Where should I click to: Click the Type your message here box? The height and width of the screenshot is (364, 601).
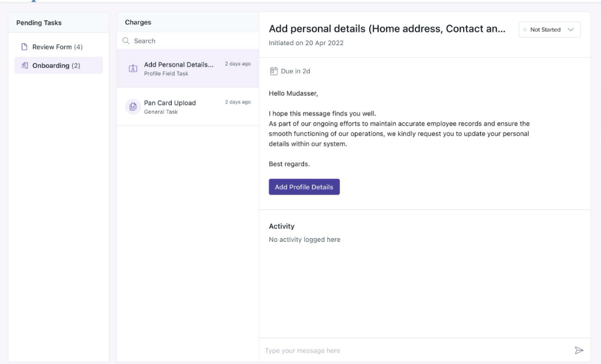pyautogui.click(x=416, y=350)
